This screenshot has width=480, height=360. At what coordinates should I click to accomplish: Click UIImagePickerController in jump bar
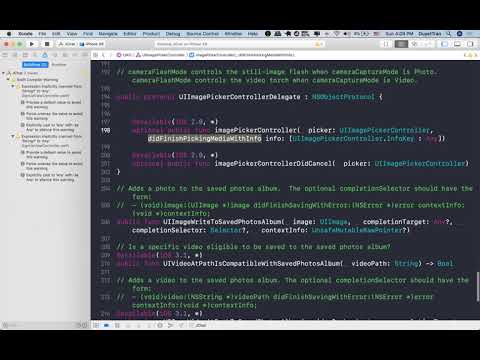[161, 55]
